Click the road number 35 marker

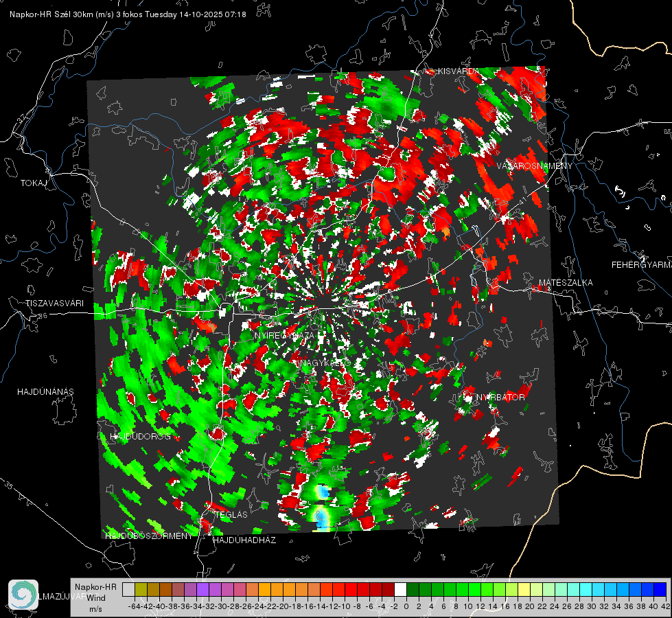coord(8,485)
